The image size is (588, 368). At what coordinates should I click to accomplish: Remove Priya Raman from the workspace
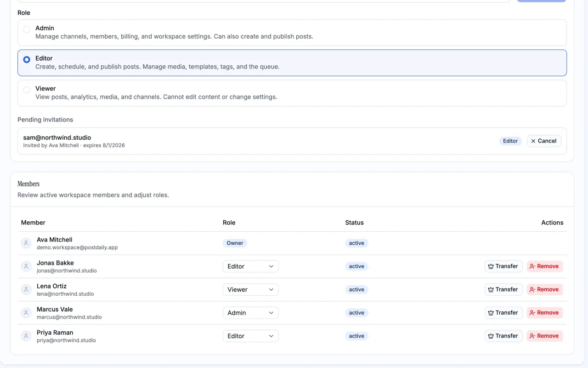pyautogui.click(x=545, y=336)
